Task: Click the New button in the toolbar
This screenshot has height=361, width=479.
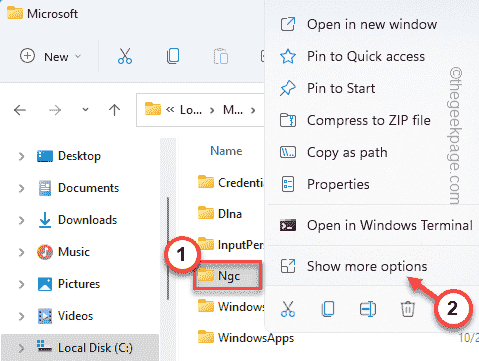Action: [50, 56]
